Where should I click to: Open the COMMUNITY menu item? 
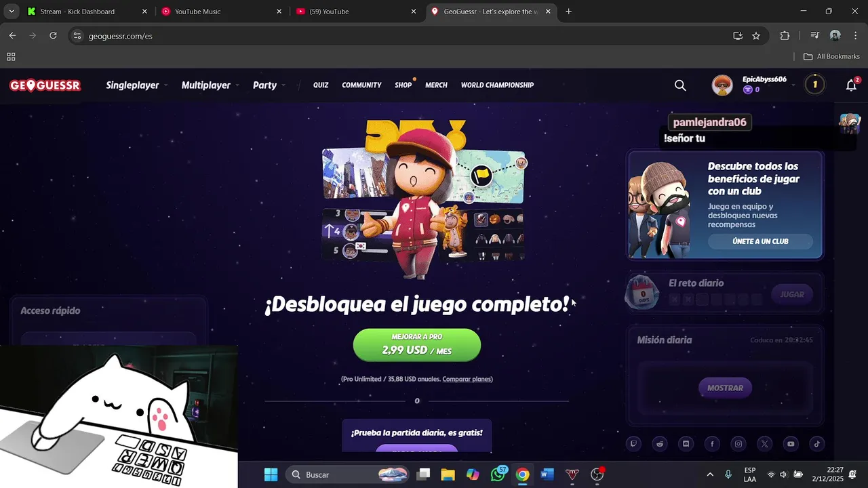361,85
